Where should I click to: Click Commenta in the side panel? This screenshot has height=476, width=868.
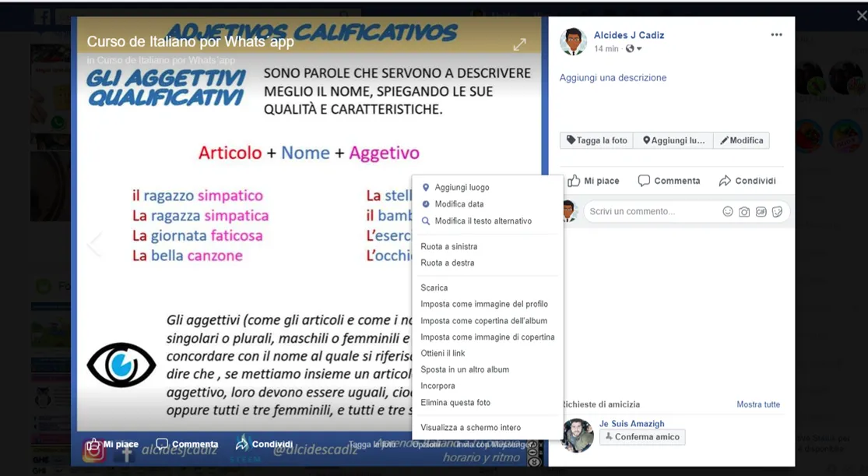pyautogui.click(x=669, y=181)
